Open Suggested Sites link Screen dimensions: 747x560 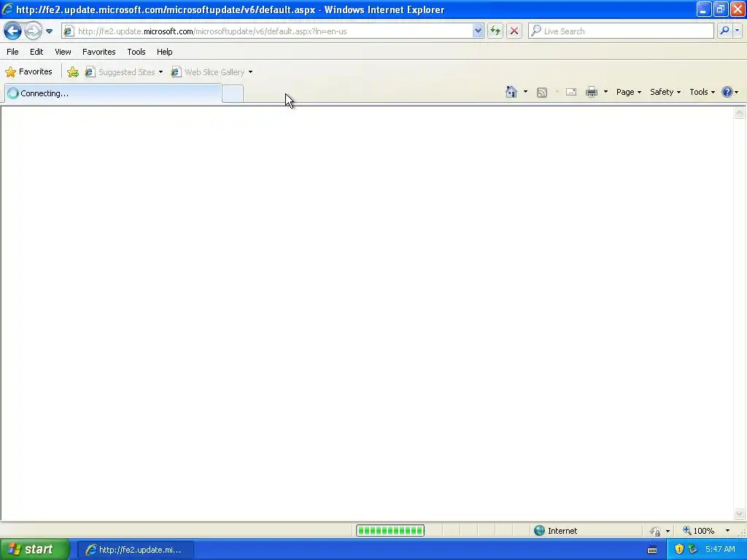[120, 72]
